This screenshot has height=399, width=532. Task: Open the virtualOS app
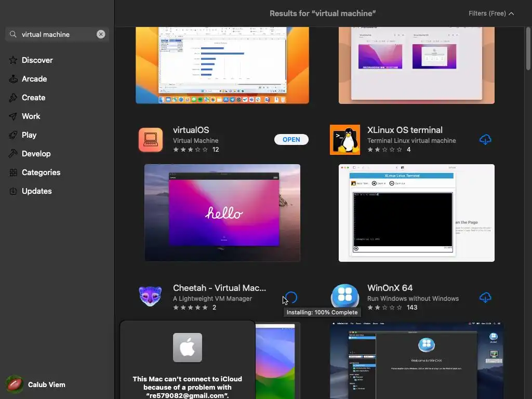point(291,139)
